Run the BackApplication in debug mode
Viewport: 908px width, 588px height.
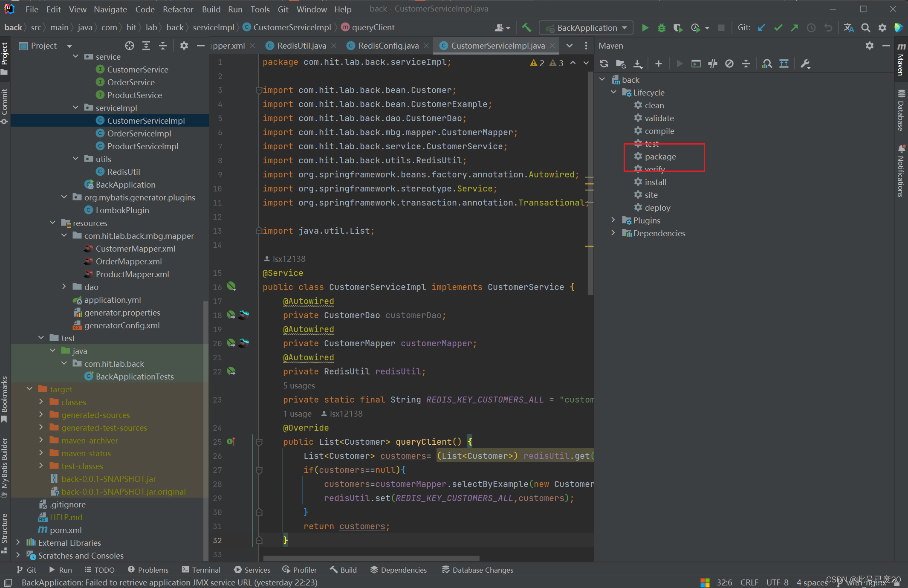[661, 27]
